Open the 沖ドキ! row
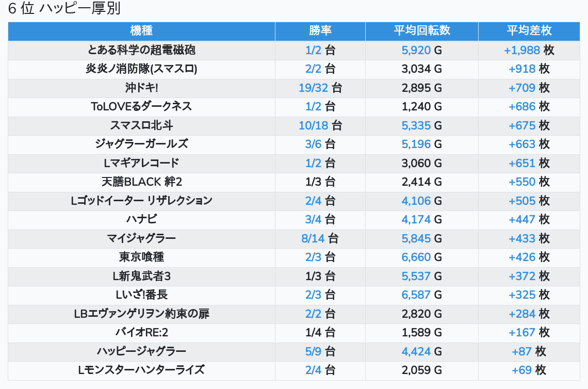Image resolution: width=588 pixels, height=389 pixels. click(x=141, y=88)
